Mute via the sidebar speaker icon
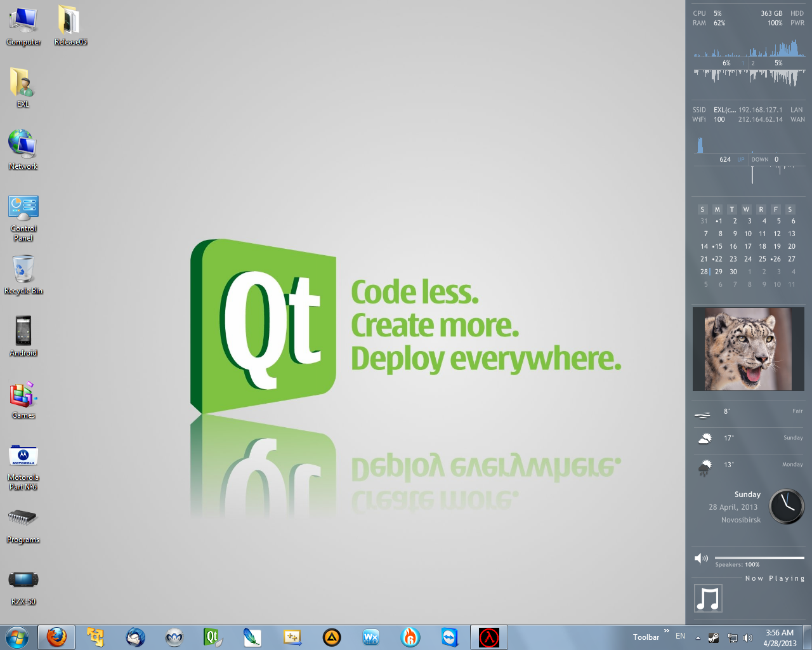This screenshot has width=812, height=650. (x=701, y=559)
